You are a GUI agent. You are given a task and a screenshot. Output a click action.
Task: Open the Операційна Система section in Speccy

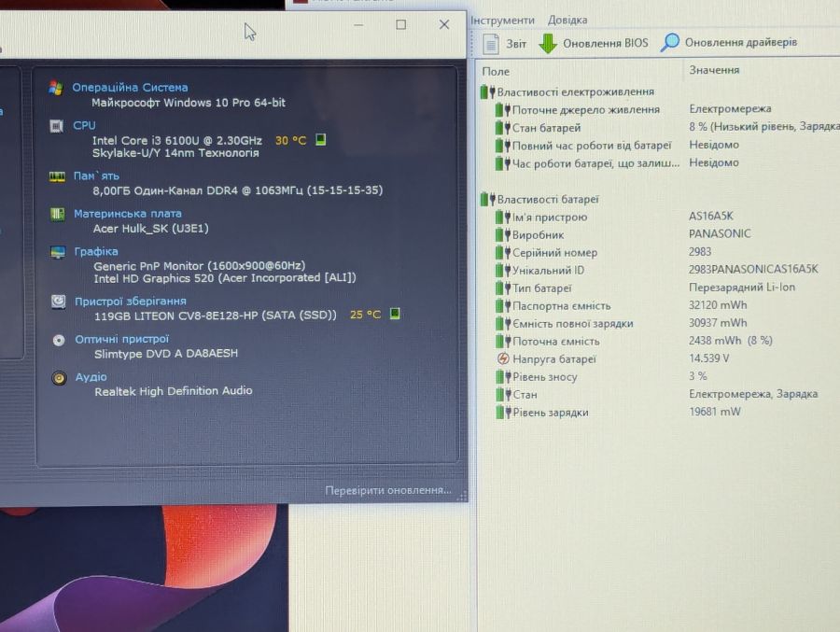130,88
